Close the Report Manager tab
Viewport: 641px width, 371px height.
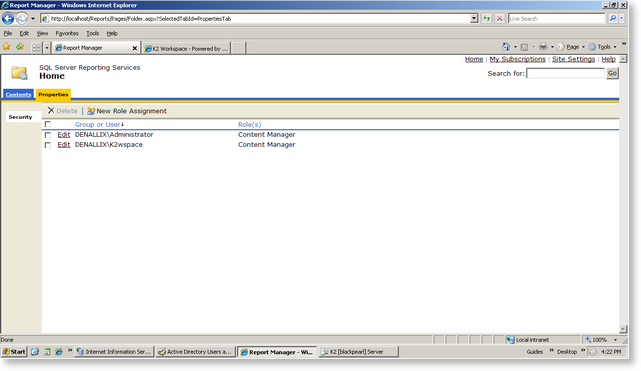(134, 48)
